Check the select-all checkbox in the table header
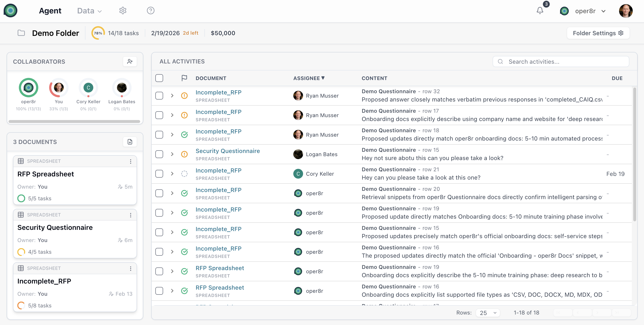This screenshot has width=644, height=325. point(159,78)
